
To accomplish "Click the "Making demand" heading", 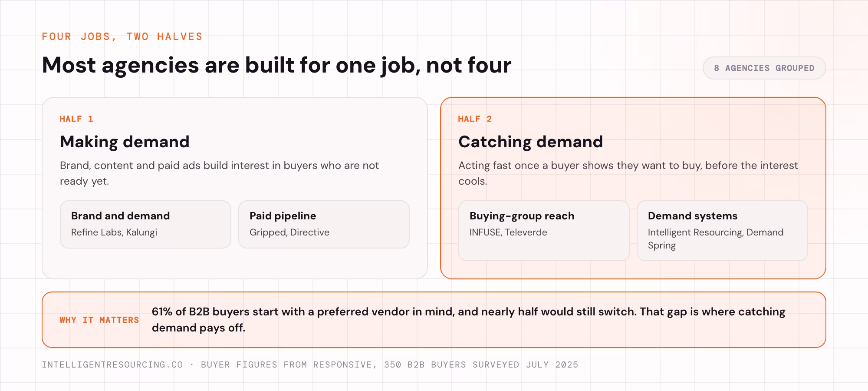I will [x=125, y=142].
